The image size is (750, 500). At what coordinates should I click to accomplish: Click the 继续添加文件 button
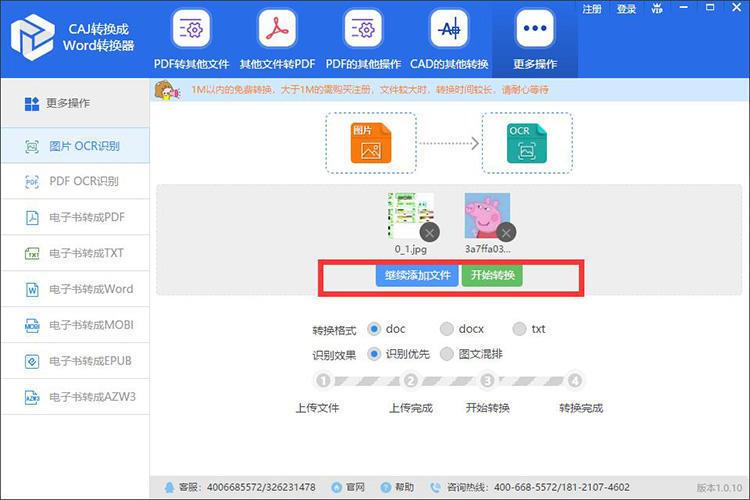click(417, 275)
